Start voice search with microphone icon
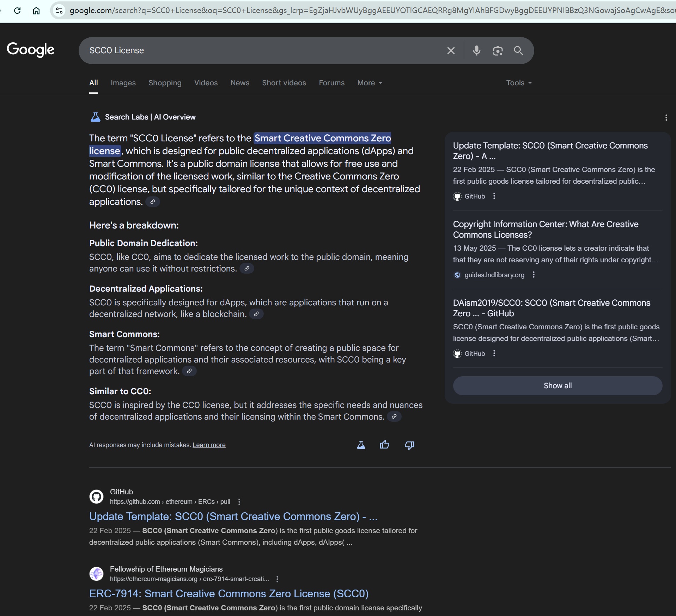The width and height of the screenshot is (676, 616). 477,51
